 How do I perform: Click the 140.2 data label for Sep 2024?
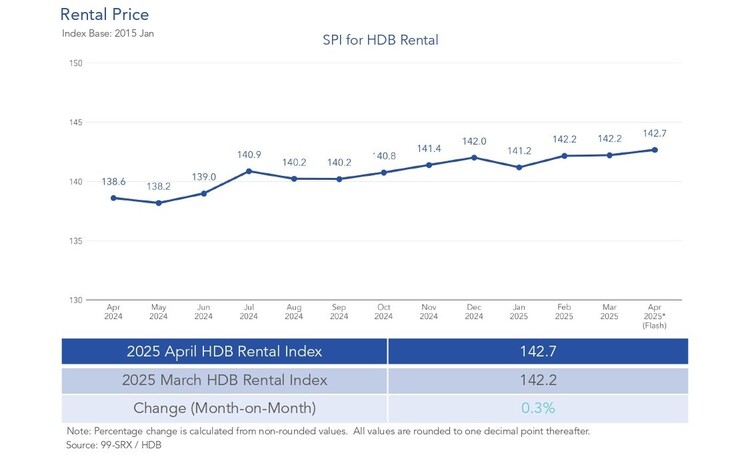pos(339,163)
